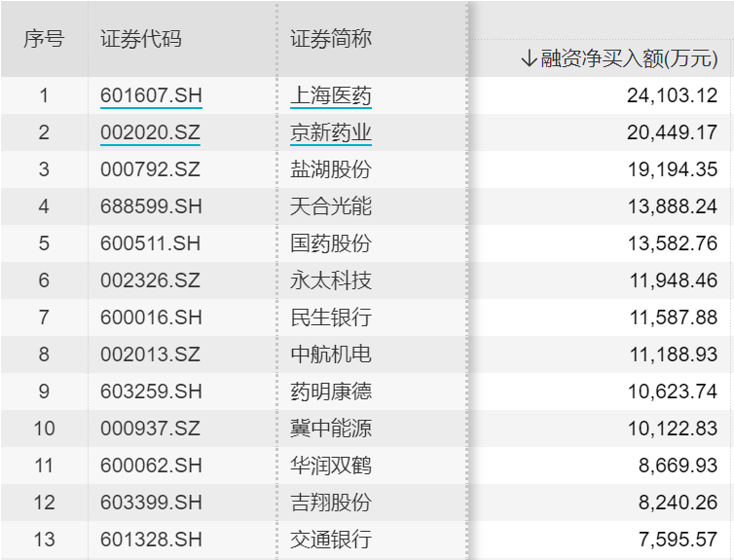Select the 交通银行 name cell
Image resolution: width=734 pixels, height=560 pixels.
click(x=330, y=540)
